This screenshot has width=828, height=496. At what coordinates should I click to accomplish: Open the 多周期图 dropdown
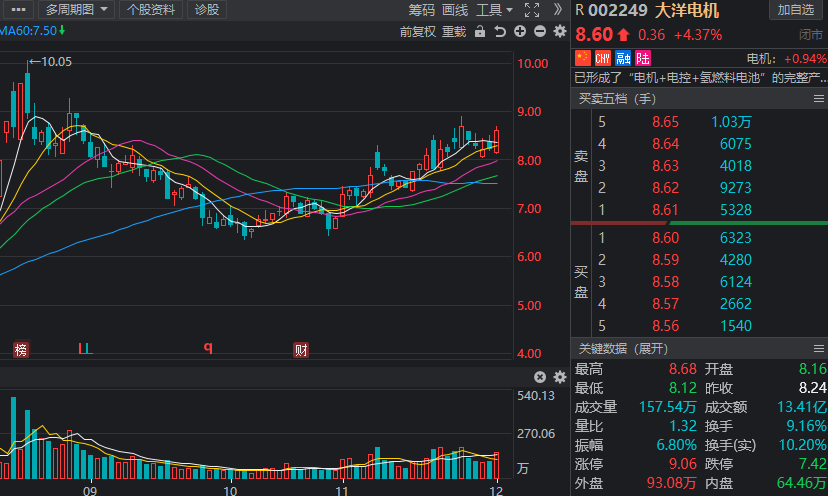point(77,10)
